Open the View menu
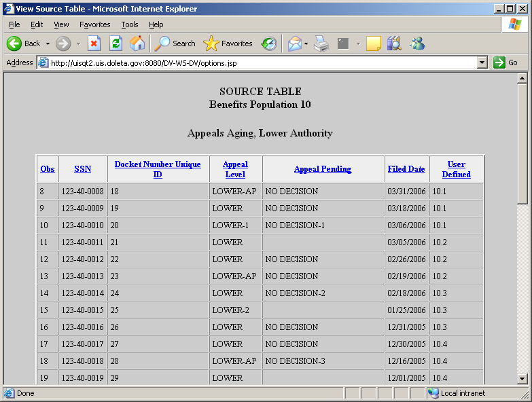The image size is (532, 402). pyautogui.click(x=61, y=24)
